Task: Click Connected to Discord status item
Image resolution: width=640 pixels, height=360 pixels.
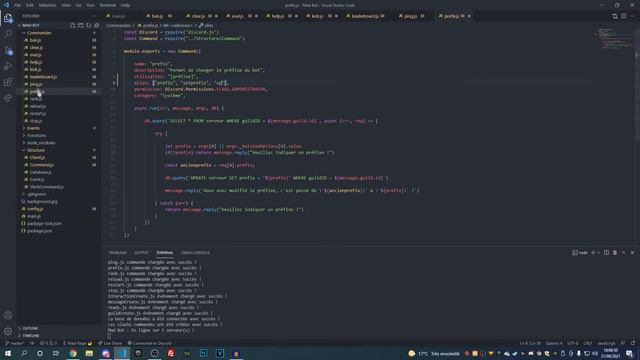Action: pyautogui.click(x=149, y=343)
